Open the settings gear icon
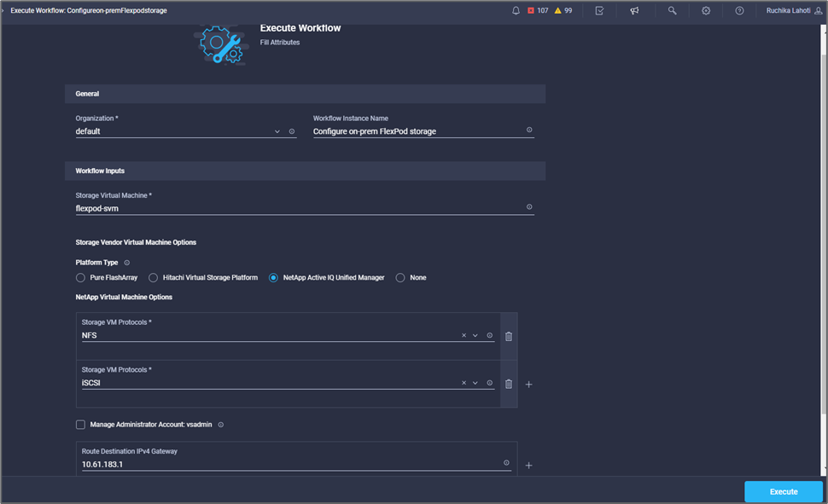 point(706,10)
